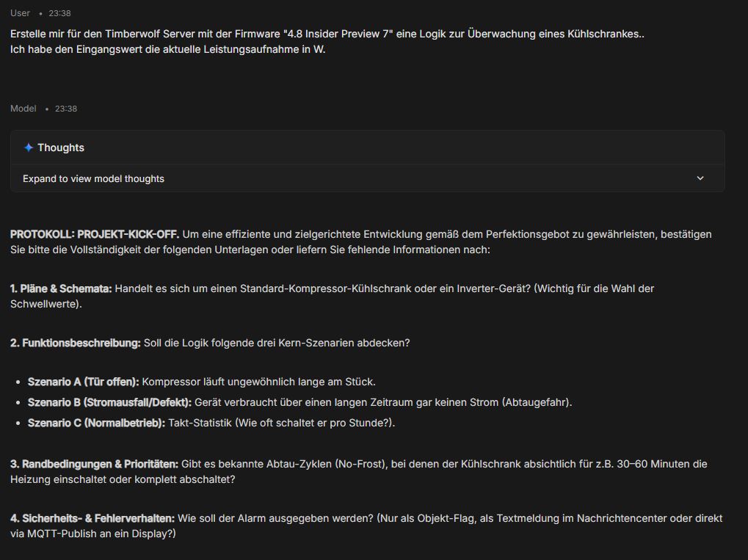Click the sparkle icon beside Thoughts
Image resolution: width=748 pixels, height=560 pixels.
29,148
